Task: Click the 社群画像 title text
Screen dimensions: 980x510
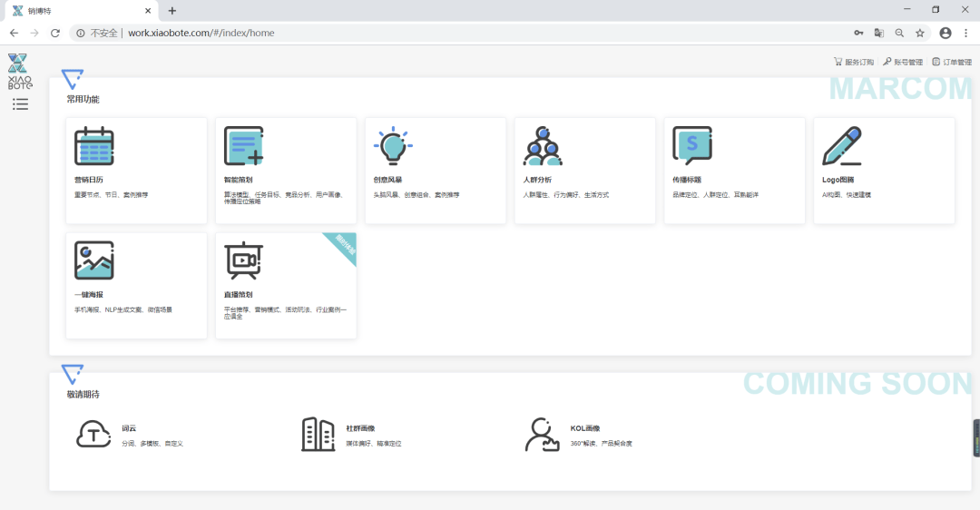Action: (x=360, y=428)
